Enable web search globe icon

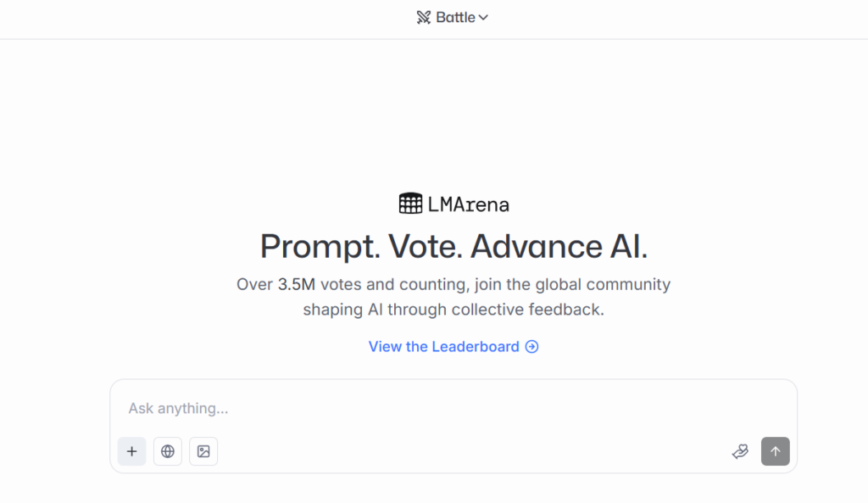click(x=168, y=451)
